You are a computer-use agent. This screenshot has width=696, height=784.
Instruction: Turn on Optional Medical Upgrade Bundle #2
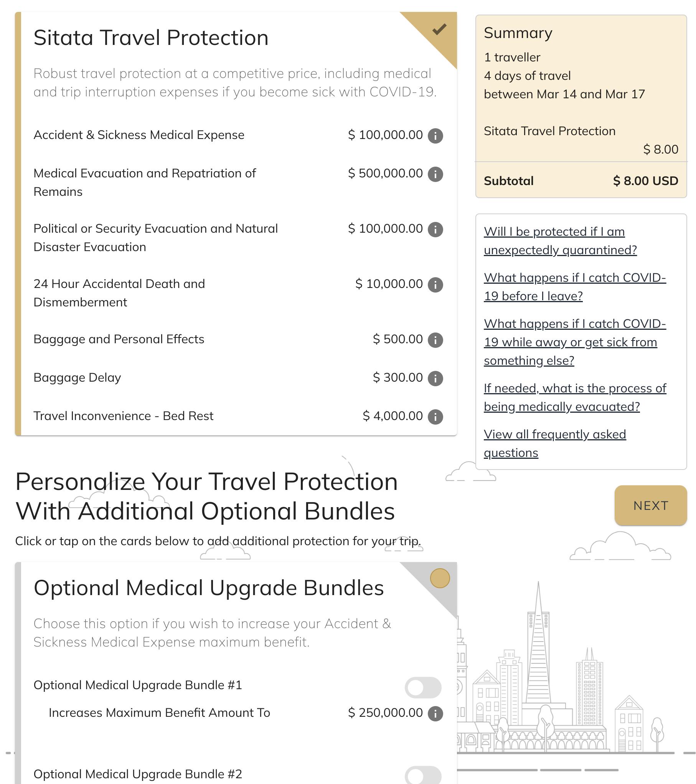click(x=423, y=776)
